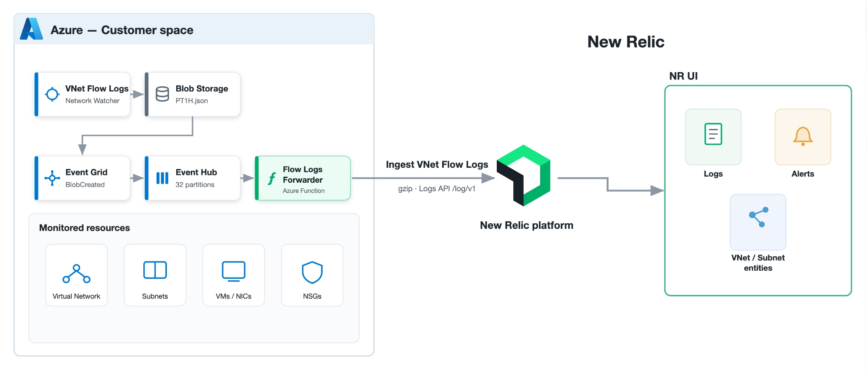Image resolution: width=868 pixels, height=371 pixels.
Task: Click the New Relic hexagon logo
Action: [524, 175]
